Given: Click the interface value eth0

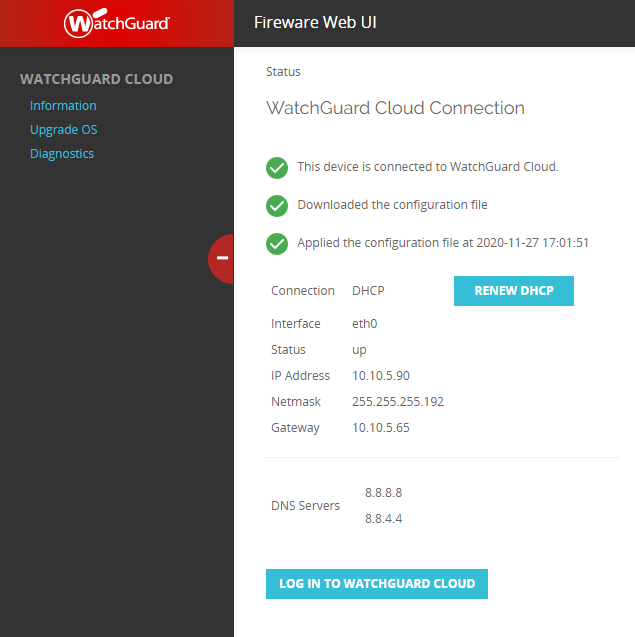Looking at the screenshot, I should pos(364,323).
